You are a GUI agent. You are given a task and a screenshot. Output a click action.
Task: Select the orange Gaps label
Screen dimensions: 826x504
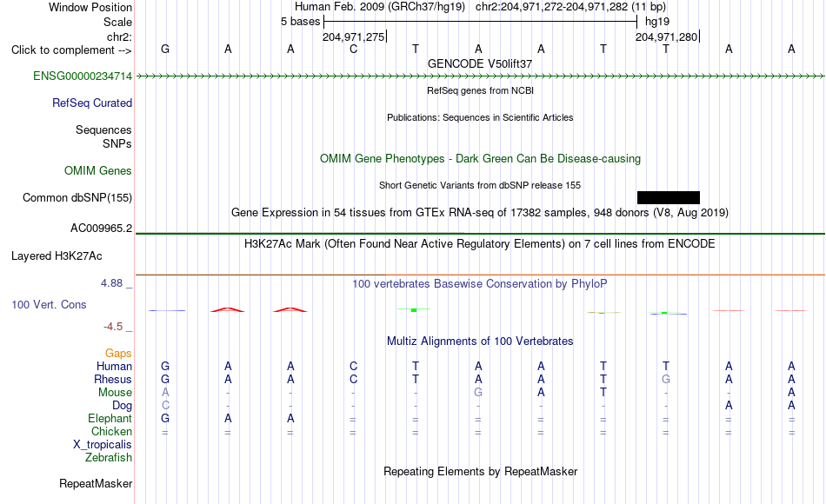tap(118, 353)
